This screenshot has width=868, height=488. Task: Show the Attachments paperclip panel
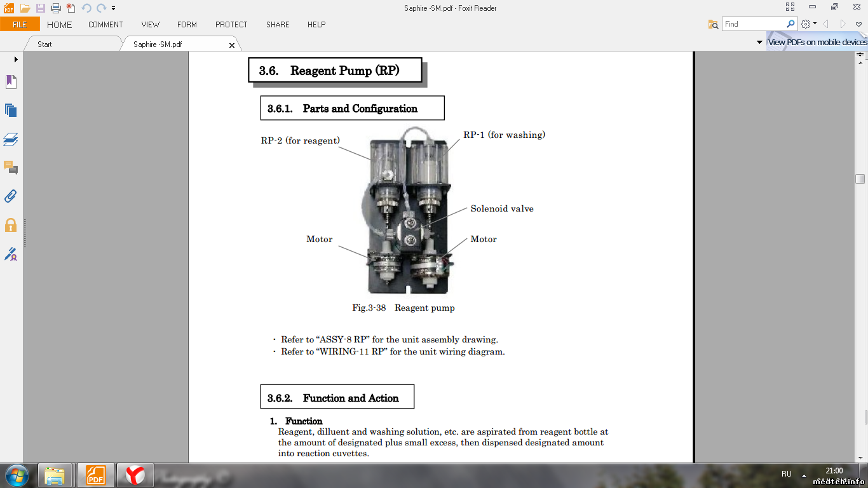(x=11, y=196)
